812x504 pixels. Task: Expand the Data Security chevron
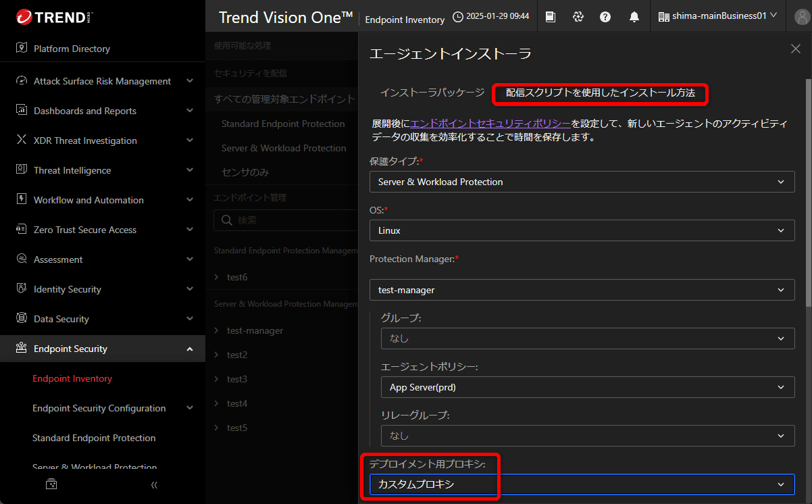(190, 319)
